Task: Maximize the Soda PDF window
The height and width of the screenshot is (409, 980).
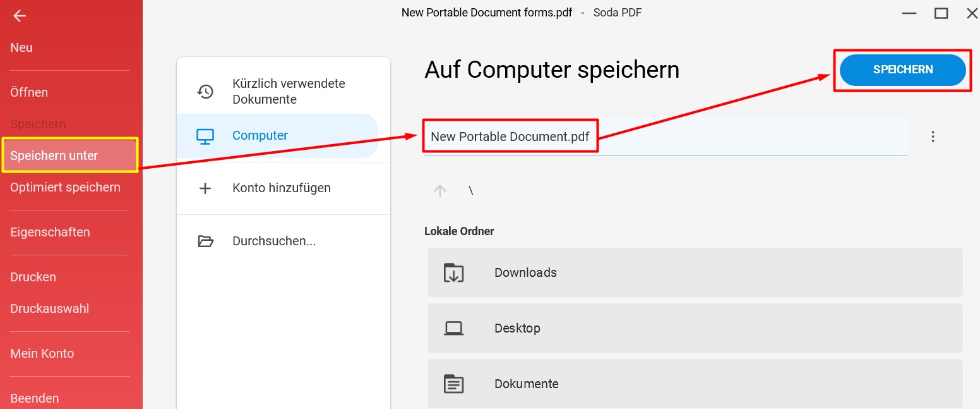Action: (x=941, y=13)
